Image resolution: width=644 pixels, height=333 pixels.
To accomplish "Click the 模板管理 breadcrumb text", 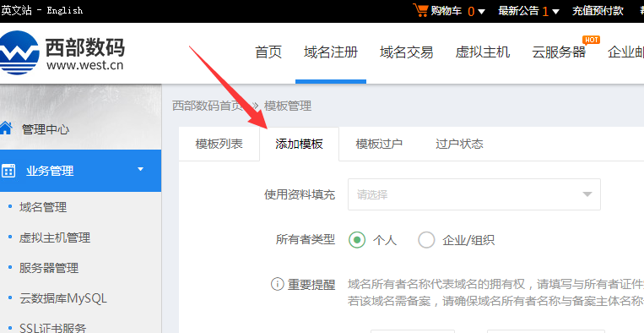I will point(288,106).
